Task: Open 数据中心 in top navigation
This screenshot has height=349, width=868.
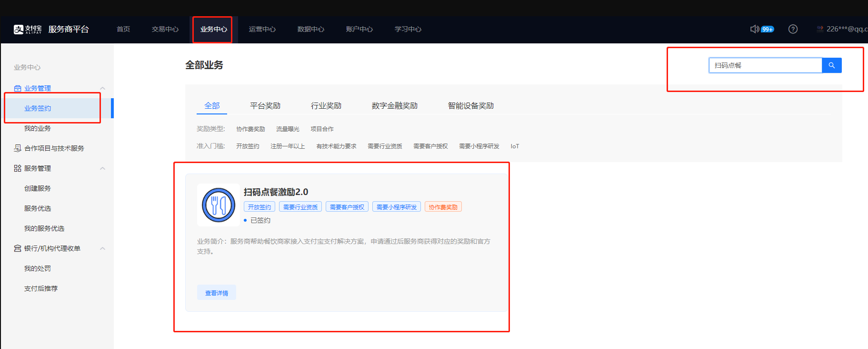Action: coord(311,29)
